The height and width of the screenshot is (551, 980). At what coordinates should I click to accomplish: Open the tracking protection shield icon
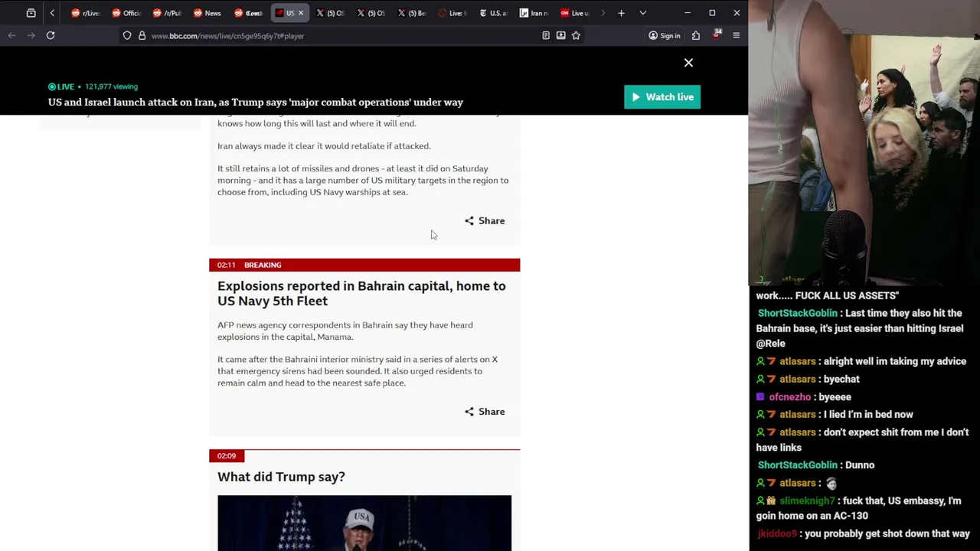click(127, 35)
